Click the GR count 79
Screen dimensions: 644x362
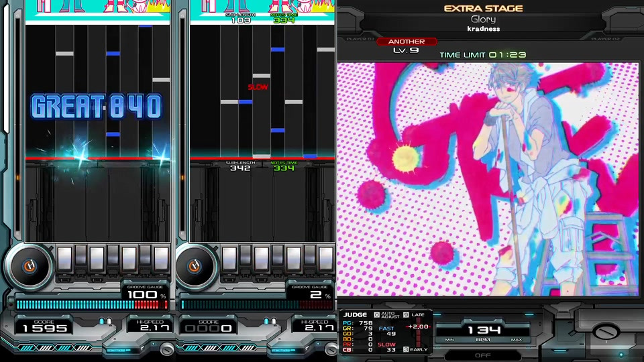point(368,328)
